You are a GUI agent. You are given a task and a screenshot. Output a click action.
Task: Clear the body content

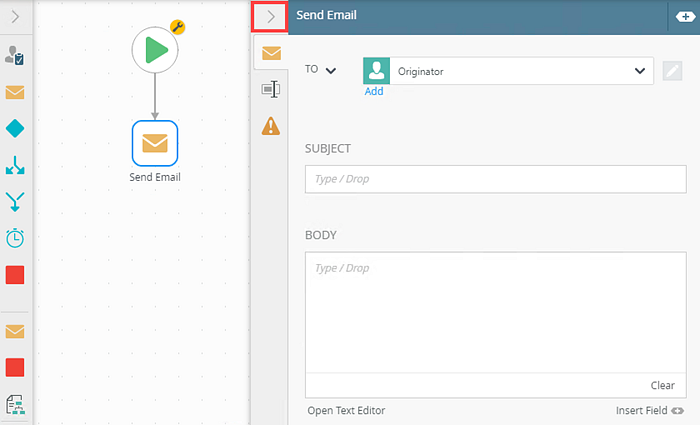click(x=662, y=385)
